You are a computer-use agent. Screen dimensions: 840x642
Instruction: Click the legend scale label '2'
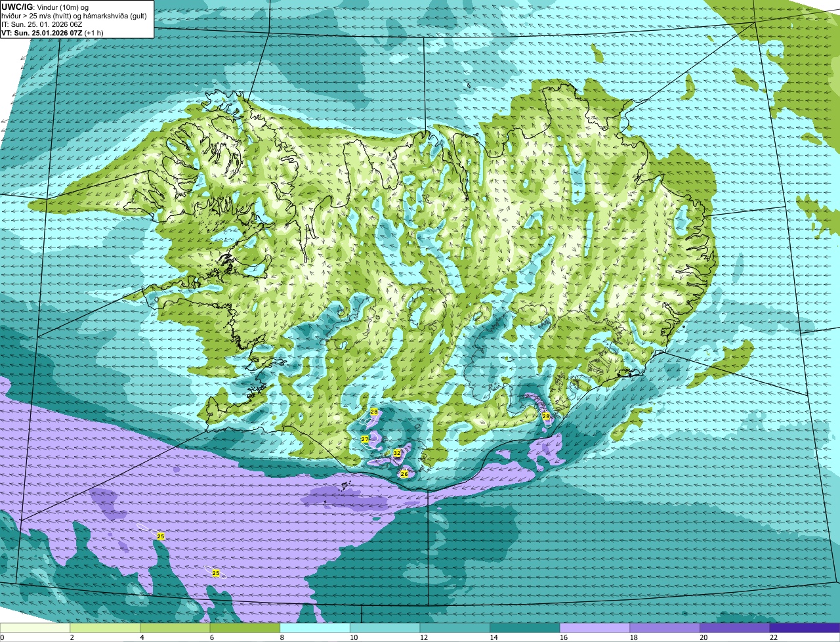pos(72,637)
